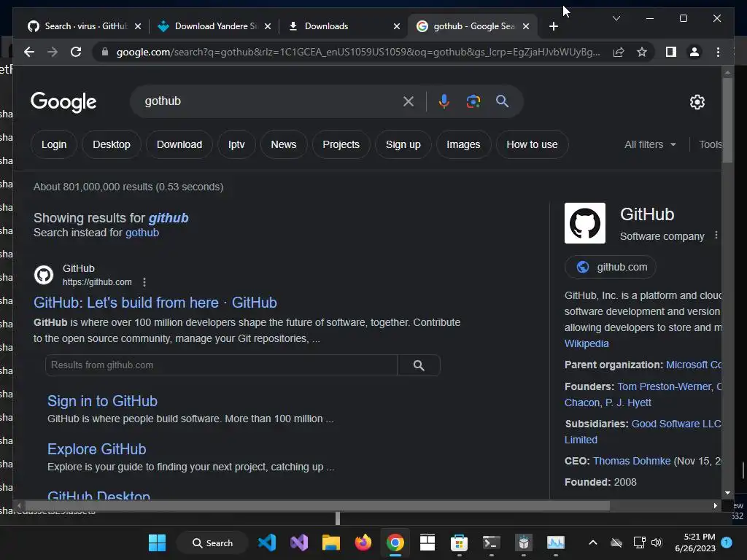The height and width of the screenshot is (560, 747).
Task: Click the Chrome address bar URL
Action: (x=357, y=52)
